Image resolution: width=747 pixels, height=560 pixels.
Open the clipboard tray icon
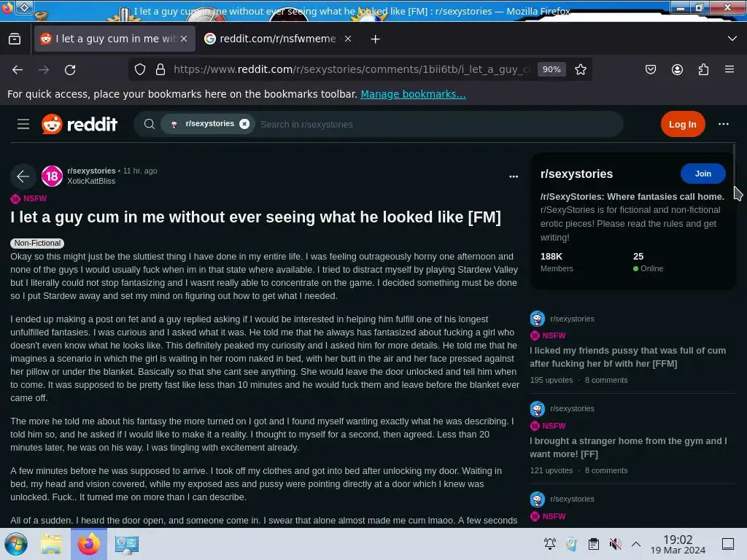[594, 544]
